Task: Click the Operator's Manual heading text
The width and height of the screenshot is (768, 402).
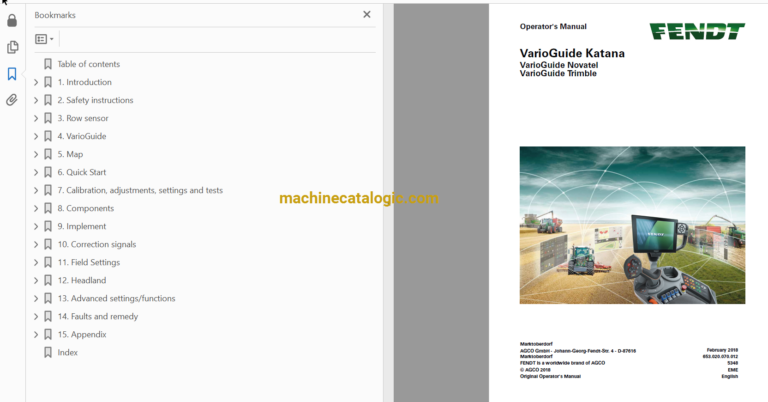Action: coord(553,26)
